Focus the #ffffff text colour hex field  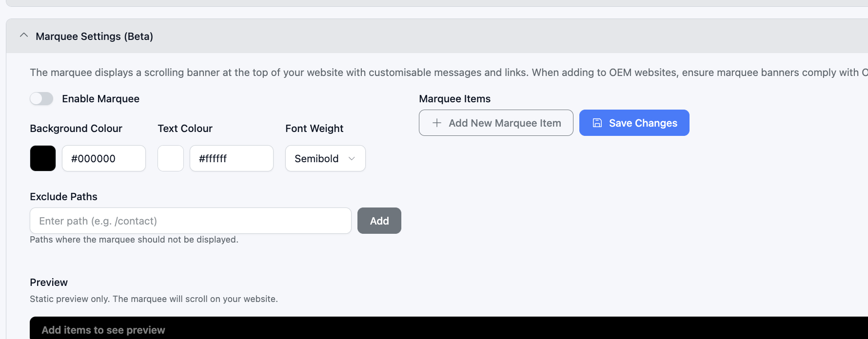click(x=231, y=158)
